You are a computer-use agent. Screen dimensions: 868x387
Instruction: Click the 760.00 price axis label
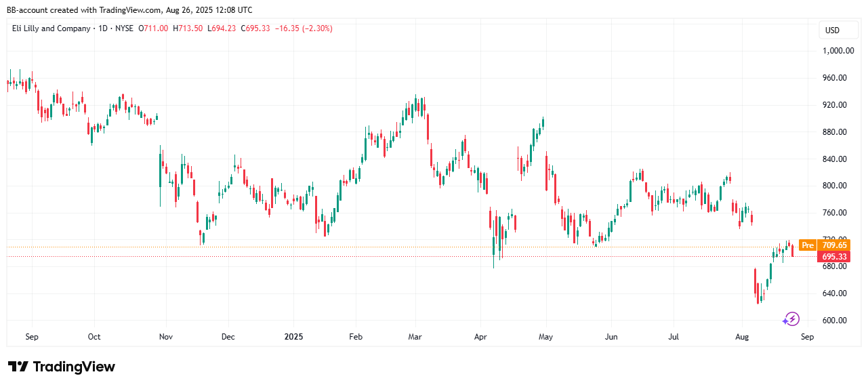(835, 213)
